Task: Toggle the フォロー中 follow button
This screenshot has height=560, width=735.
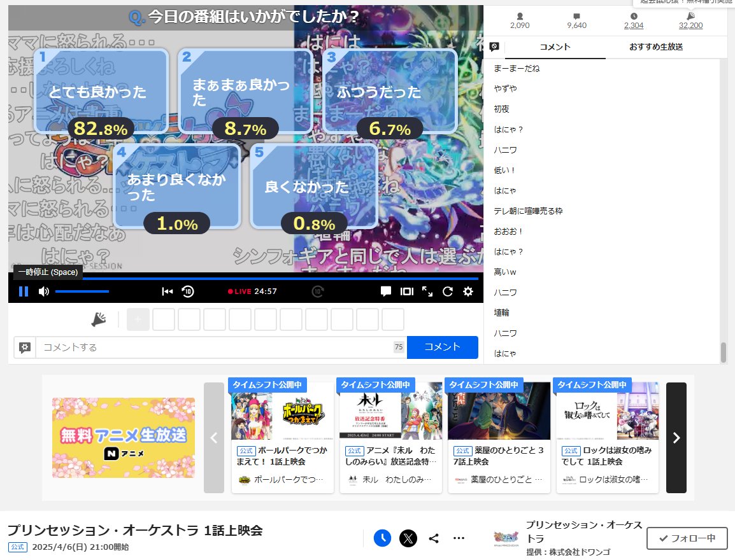Action: coord(687,538)
